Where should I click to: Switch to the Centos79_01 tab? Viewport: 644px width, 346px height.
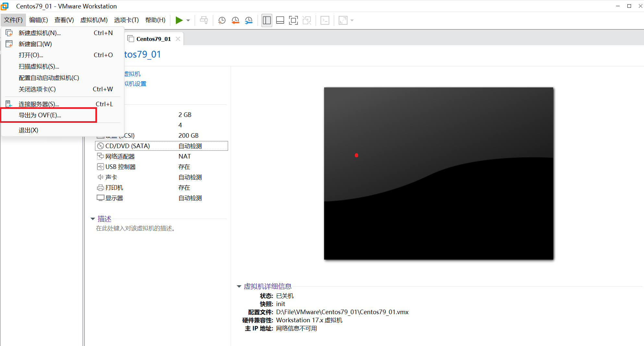(x=153, y=39)
